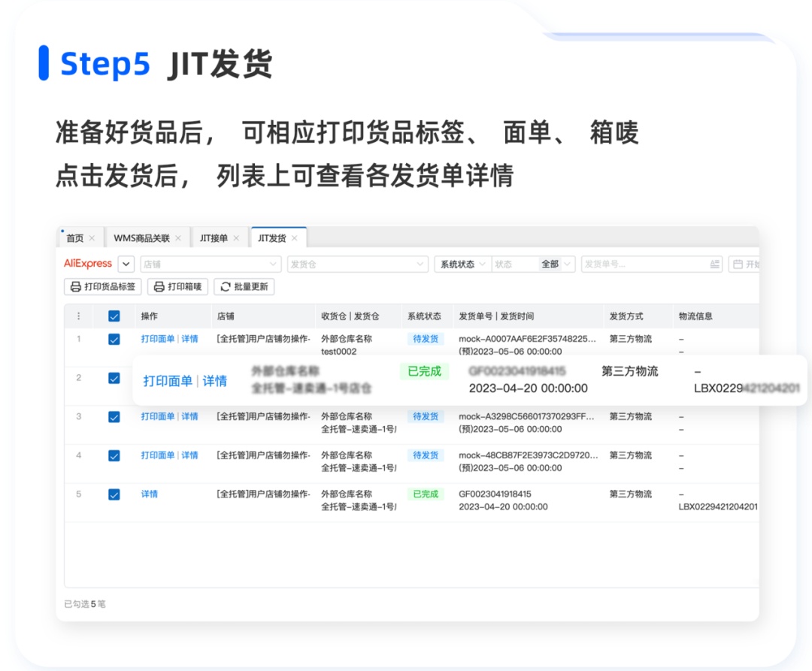Viewport: 812px width, 671px height.
Task: Open the 状态 全部 dropdown
Action: (533, 264)
